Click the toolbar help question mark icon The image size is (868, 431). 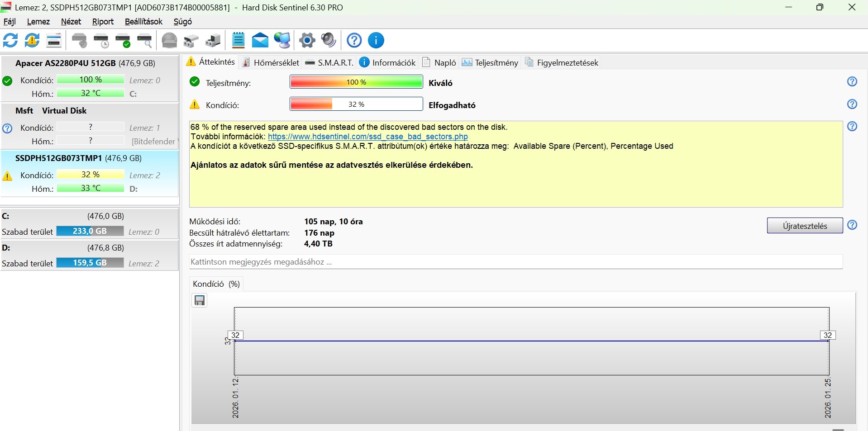point(354,40)
